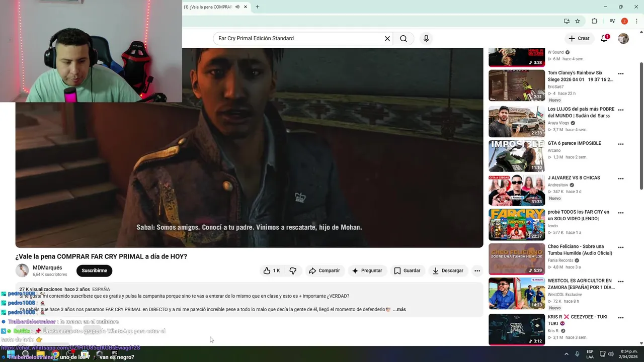Open the system tray network icon

pos(603,354)
